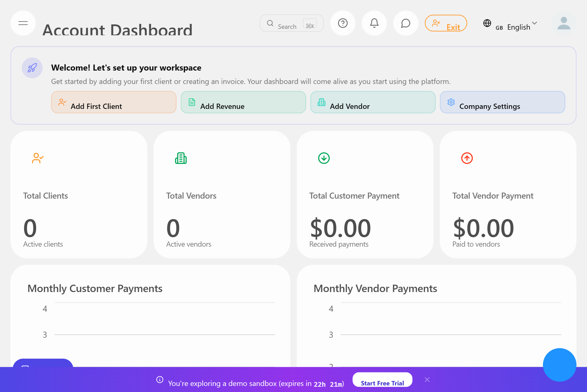Click the rocket icon in the welcome banner
The image size is (587, 392).
[x=32, y=68]
